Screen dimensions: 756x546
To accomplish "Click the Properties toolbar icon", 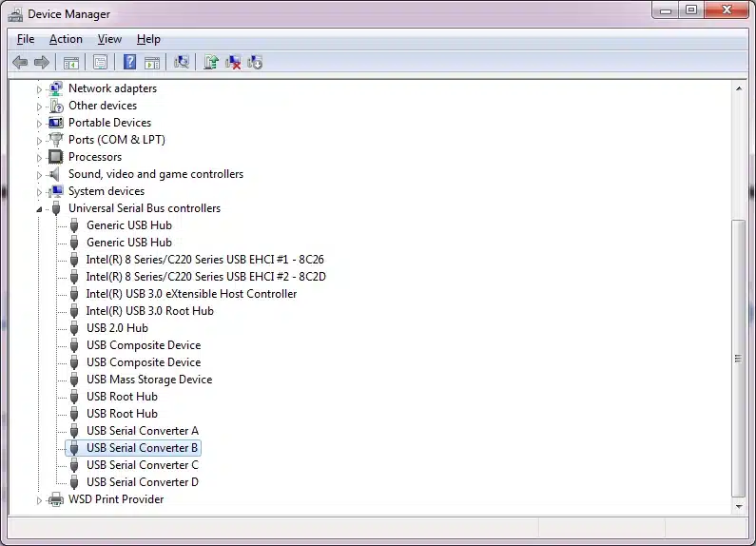I will point(100,62).
